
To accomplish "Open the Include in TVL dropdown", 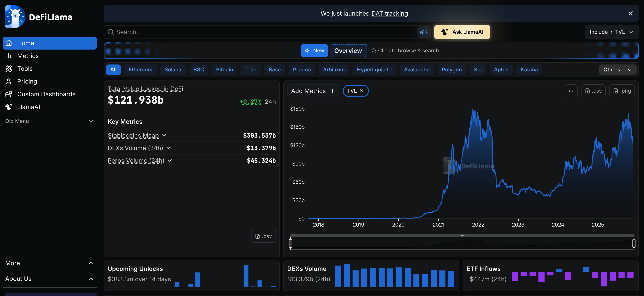I will (611, 32).
